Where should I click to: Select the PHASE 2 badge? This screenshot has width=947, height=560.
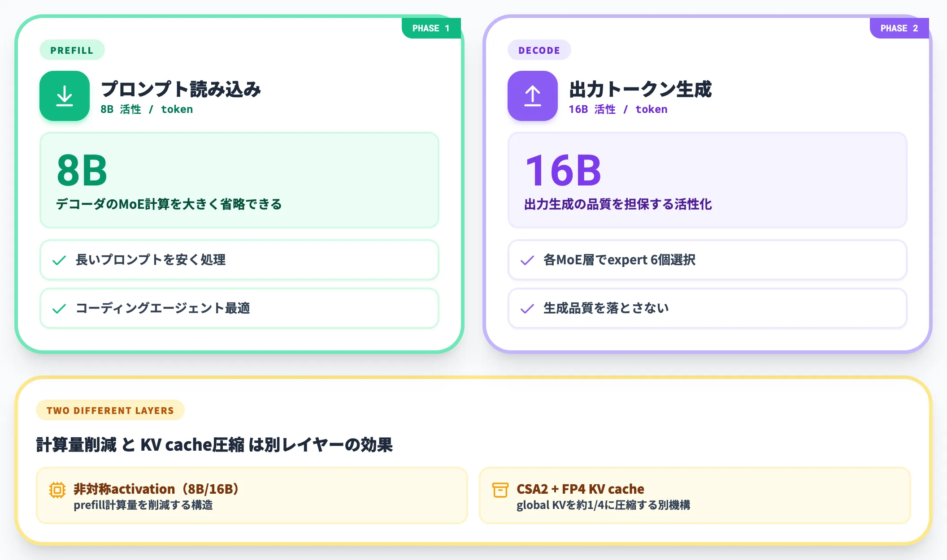(899, 28)
